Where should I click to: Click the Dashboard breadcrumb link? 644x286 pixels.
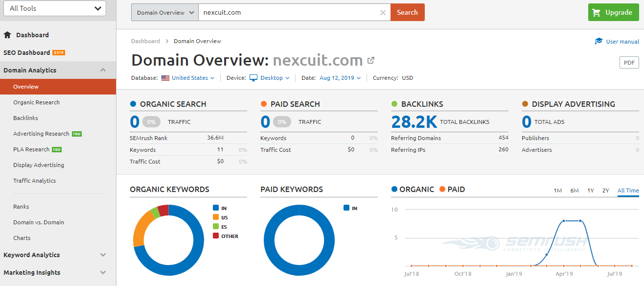pos(145,41)
